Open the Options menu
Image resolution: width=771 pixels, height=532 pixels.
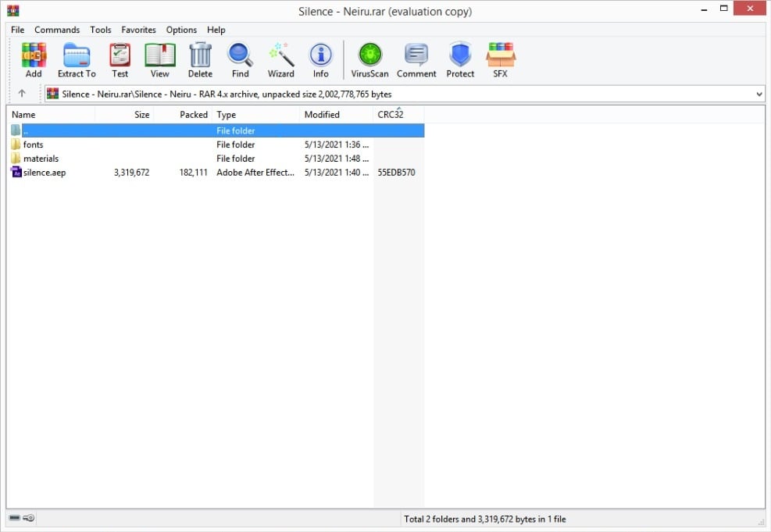tap(181, 30)
